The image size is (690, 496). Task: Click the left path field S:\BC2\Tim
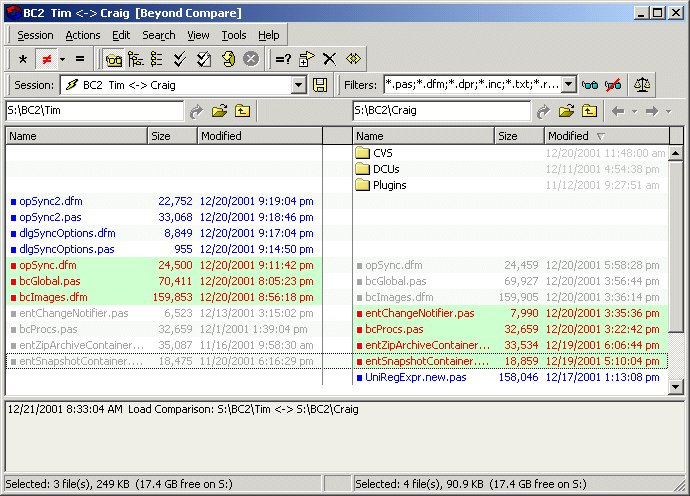pos(94,110)
